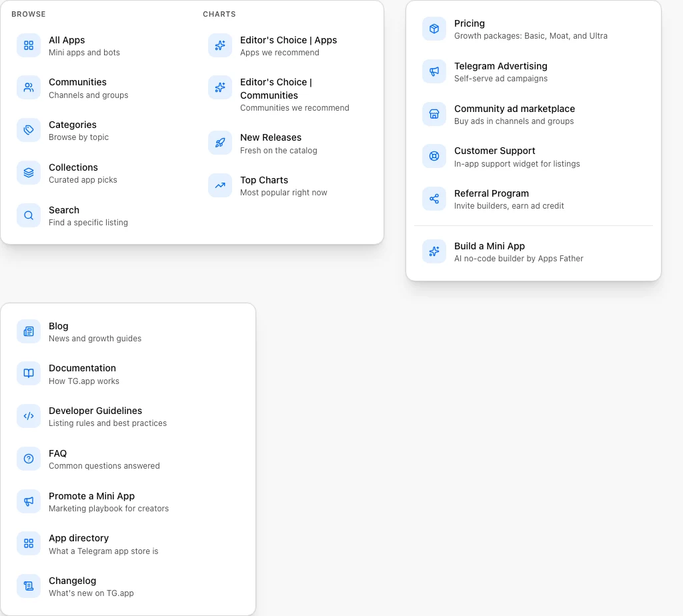Click 'Curated app picks' description
The image size is (683, 616).
point(83,180)
